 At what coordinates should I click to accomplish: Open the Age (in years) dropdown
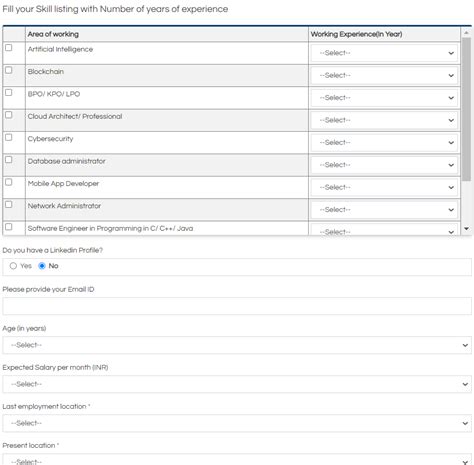click(237, 345)
